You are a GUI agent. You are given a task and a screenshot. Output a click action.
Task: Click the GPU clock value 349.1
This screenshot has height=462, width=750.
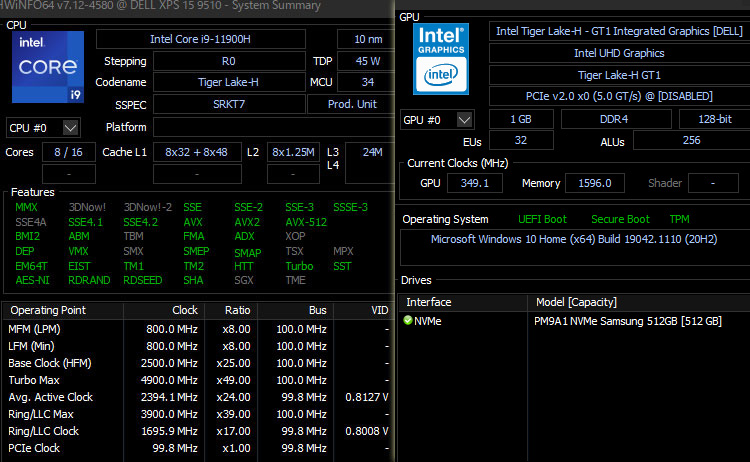(475, 183)
